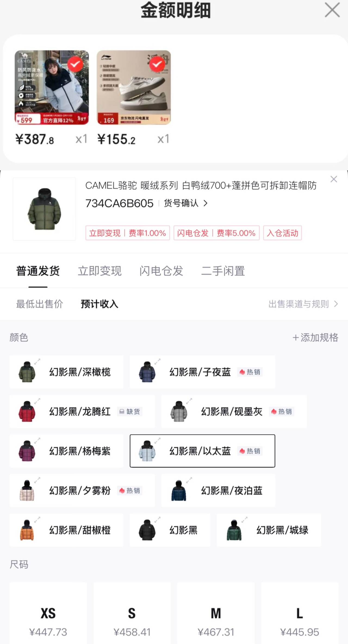Enlarge the 幻影黑/子夜蓝 jacket image icon

point(157,361)
